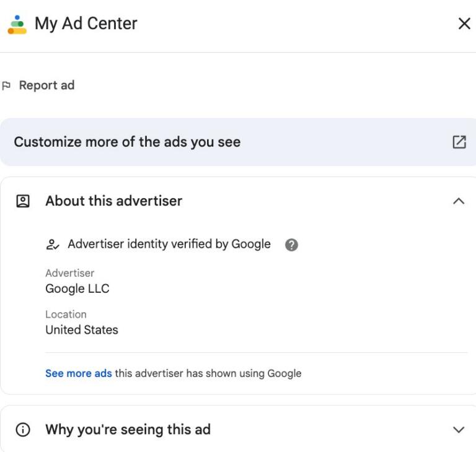
Task: Click the Advertiser field label
Action: click(x=70, y=273)
